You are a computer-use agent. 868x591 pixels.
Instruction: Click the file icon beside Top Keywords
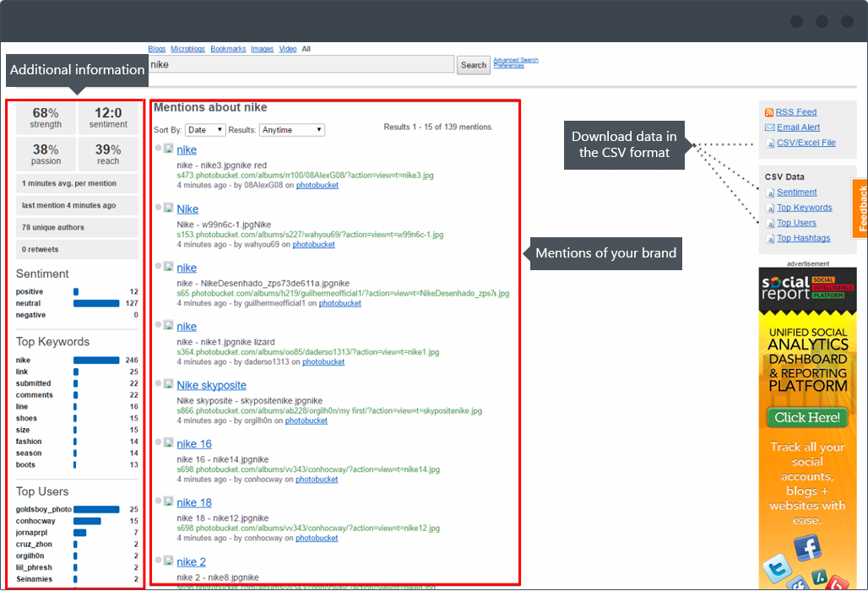pyautogui.click(x=770, y=208)
